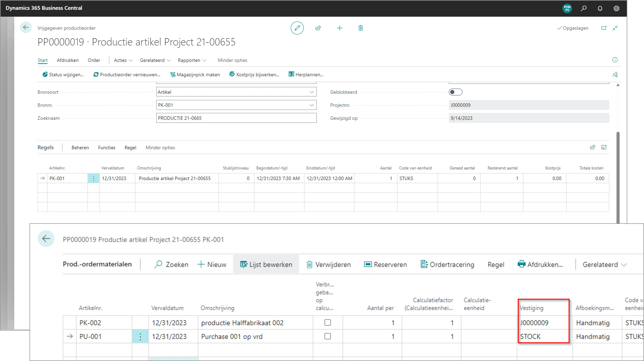Open page in new window icon
Viewport: 644px width, 361px height.
pyautogui.click(x=604, y=28)
